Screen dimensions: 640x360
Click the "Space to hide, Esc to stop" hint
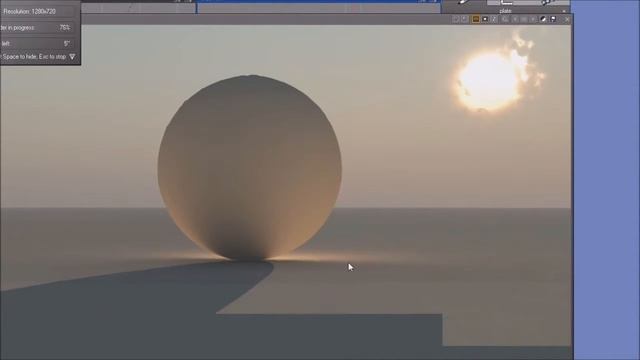click(34, 57)
